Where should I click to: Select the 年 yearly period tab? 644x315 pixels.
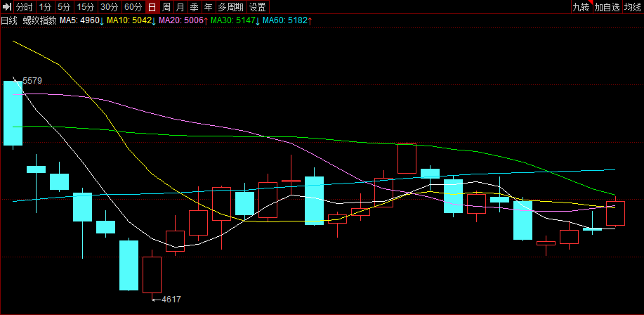[209, 6]
